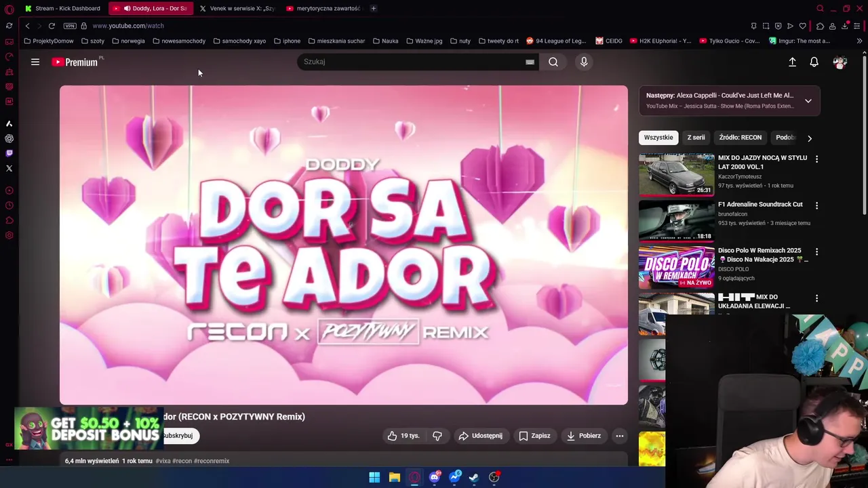The height and width of the screenshot is (488, 868).
Task: Click the Zapisz save button
Action: (534, 436)
